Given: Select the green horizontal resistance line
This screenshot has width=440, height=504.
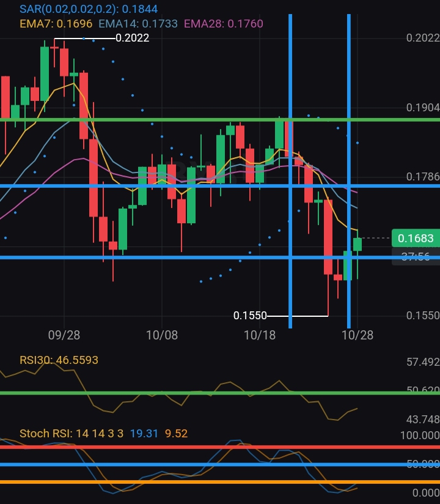Looking at the screenshot, I should [220, 120].
